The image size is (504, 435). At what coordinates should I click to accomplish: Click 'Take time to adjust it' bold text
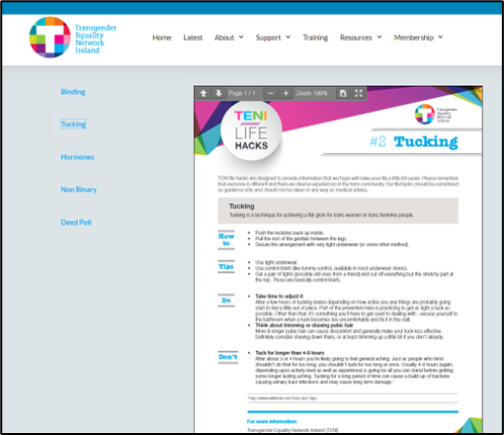point(279,296)
